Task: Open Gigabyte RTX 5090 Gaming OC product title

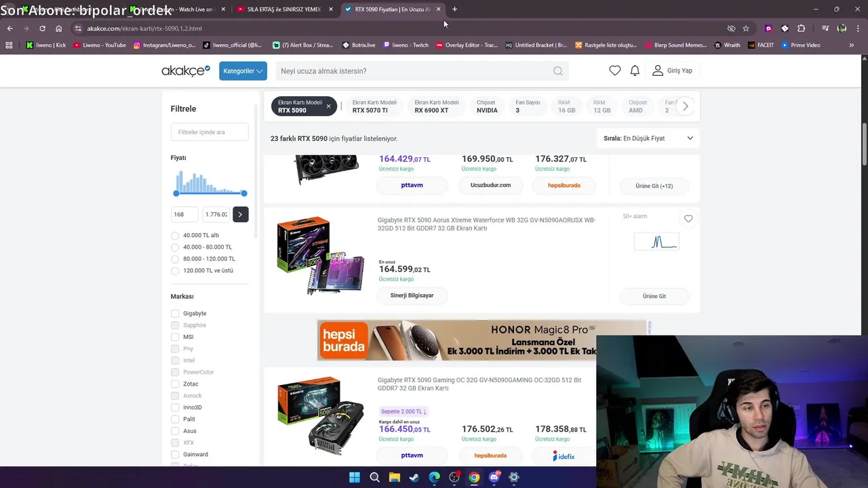Action: (479, 384)
